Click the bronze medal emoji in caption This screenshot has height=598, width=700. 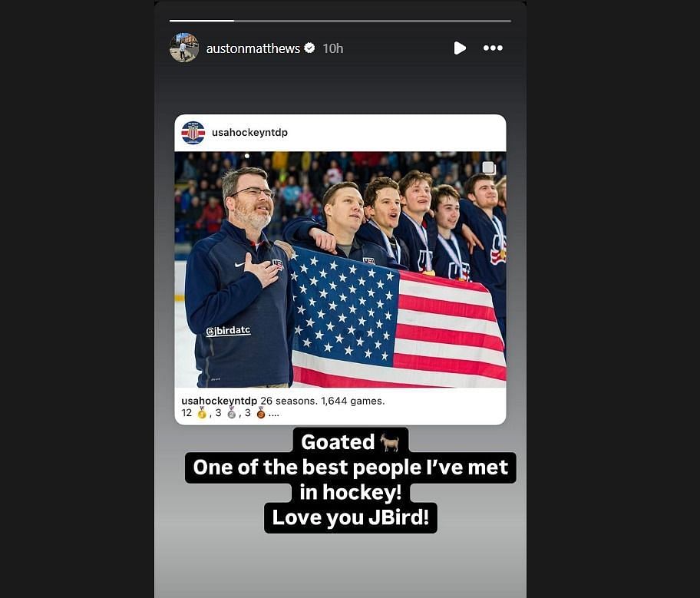point(261,413)
